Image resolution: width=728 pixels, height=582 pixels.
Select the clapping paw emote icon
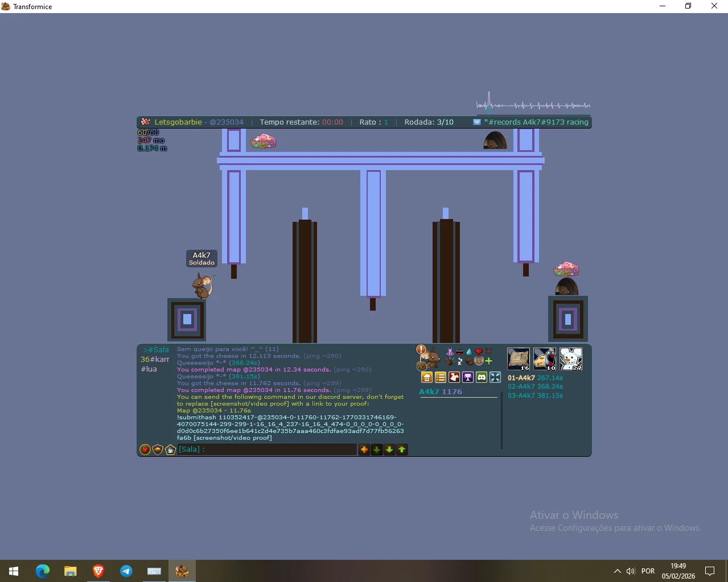(450, 361)
